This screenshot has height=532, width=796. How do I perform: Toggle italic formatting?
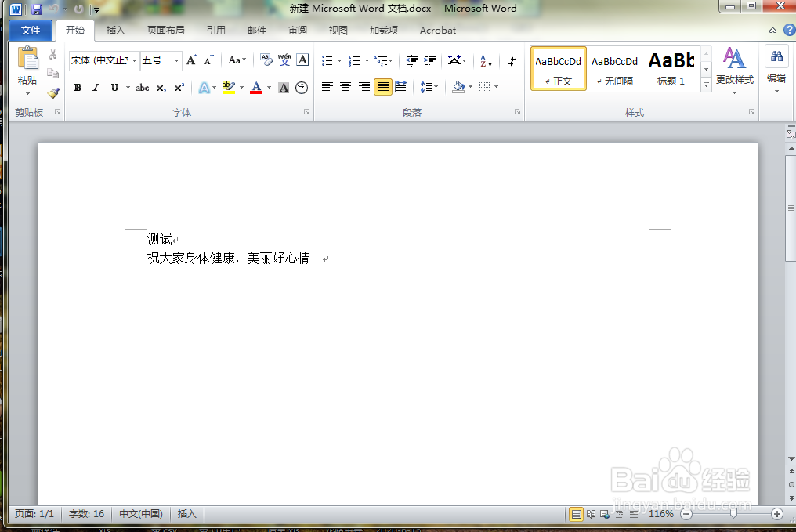point(96,87)
